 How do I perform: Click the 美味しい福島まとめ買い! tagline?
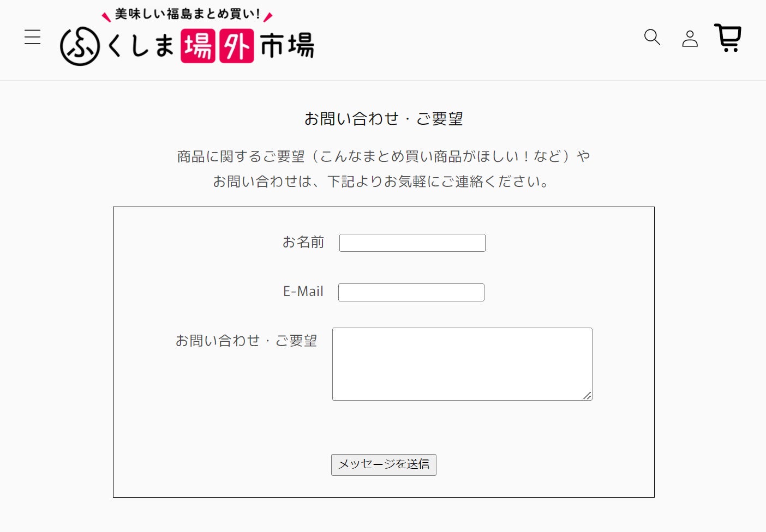point(187,14)
